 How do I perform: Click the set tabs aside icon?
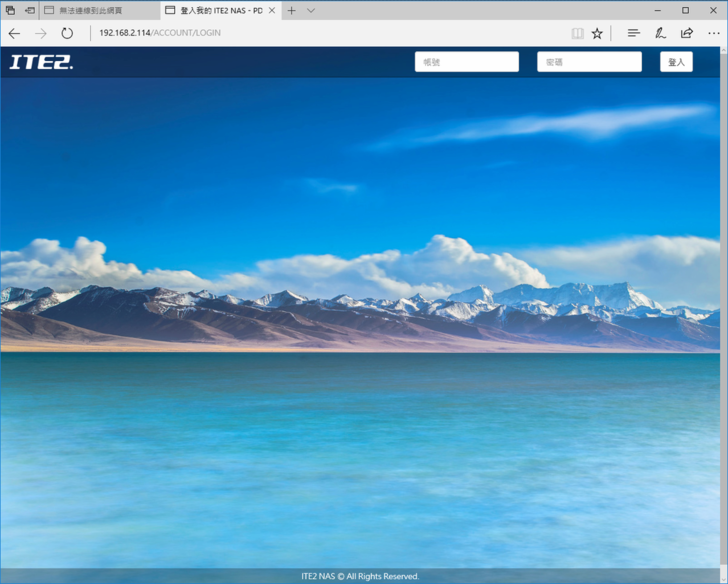point(30,10)
